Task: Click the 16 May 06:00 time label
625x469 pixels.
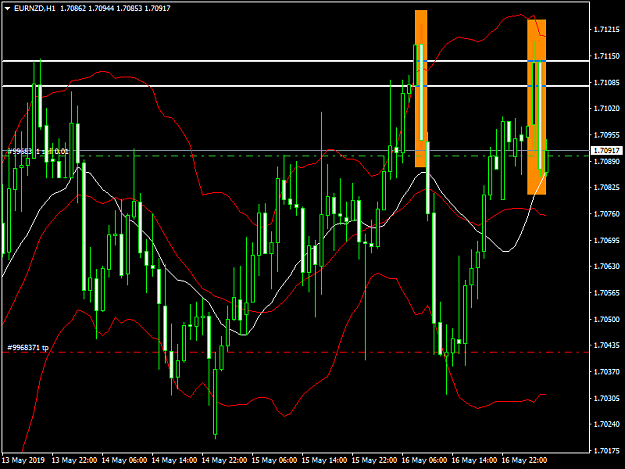Action: [424, 460]
